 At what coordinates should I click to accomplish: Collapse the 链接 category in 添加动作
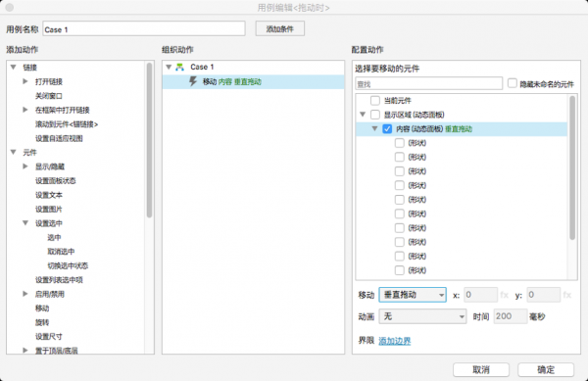pos(14,68)
